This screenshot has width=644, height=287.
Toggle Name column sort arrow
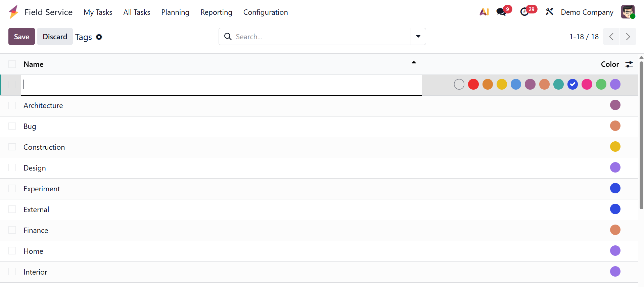[414, 62]
